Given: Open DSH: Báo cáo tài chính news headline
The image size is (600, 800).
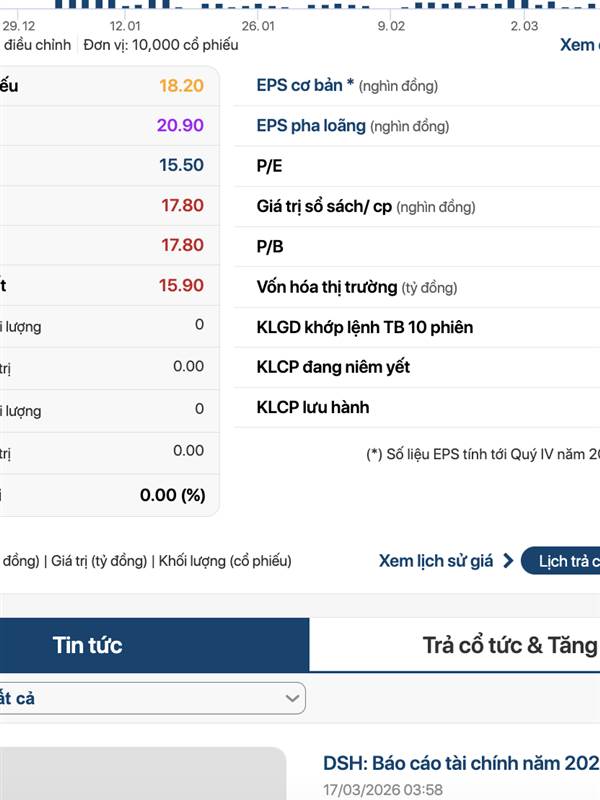Looking at the screenshot, I should [461, 763].
